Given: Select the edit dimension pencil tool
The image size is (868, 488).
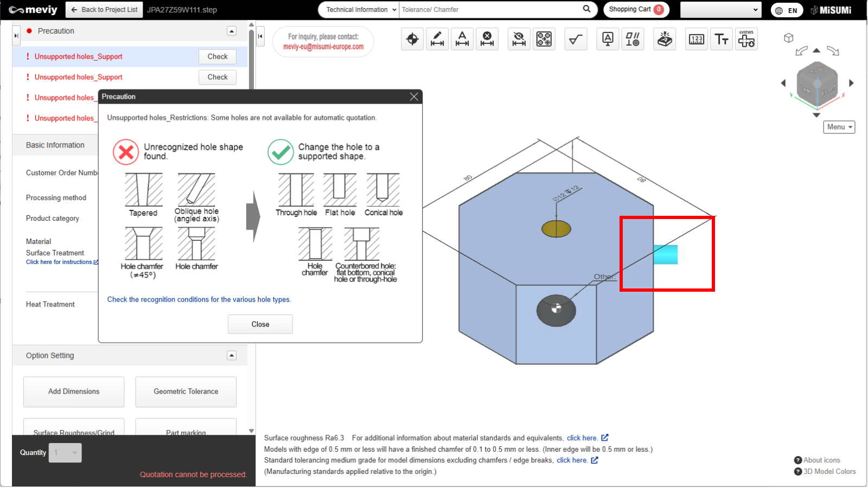Looking at the screenshot, I should [x=437, y=39].
